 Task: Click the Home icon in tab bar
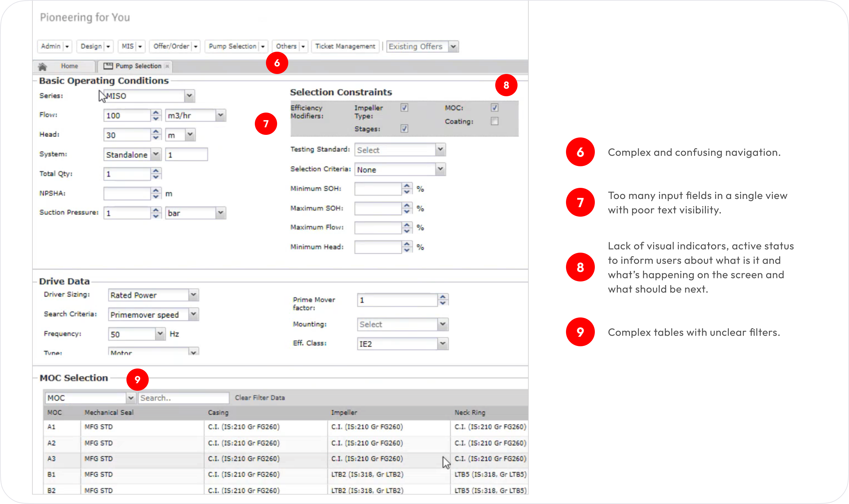[43, 66]
